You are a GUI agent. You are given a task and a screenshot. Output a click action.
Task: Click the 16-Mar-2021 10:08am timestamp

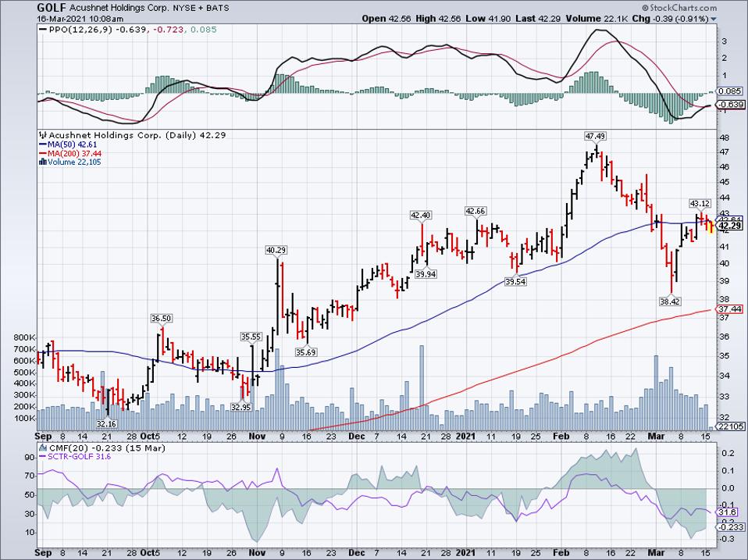tap(80, 19)
